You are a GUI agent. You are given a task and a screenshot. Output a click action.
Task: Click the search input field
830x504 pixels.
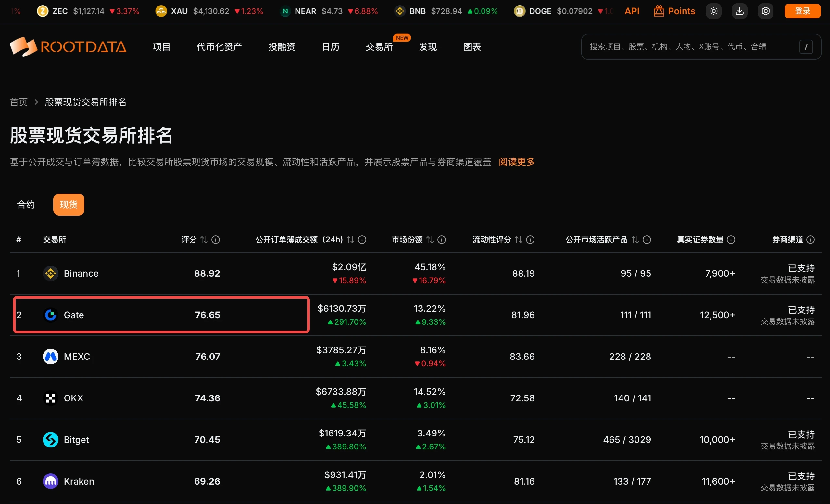tap(701, 47)
